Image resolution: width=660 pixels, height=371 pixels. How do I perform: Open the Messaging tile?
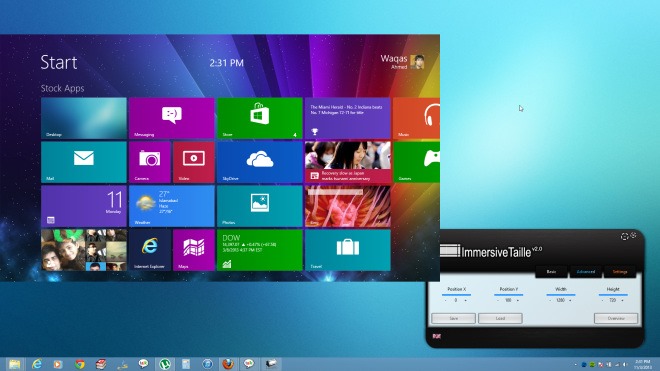click(172, 118)
